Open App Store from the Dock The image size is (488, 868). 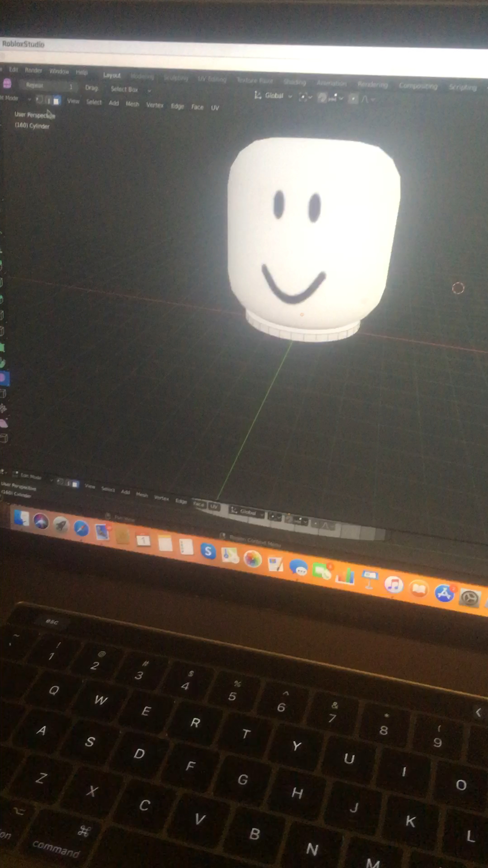444,593
